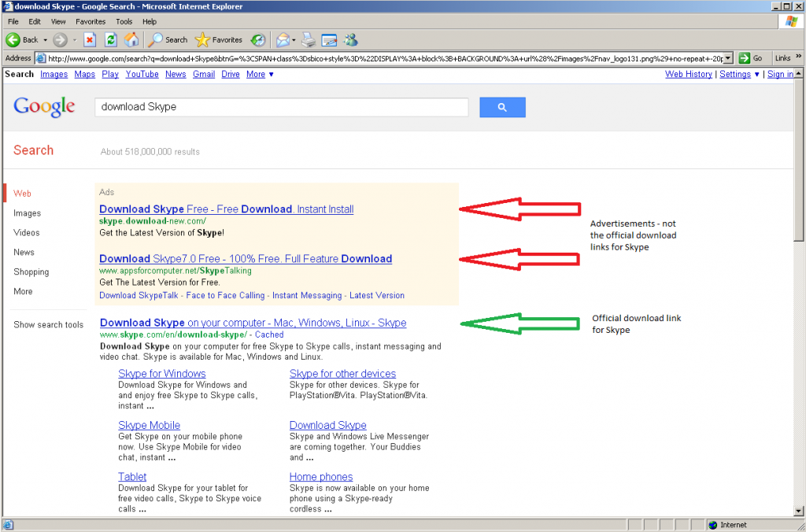806x532 pixels.
Task: Open the Maps link in Google top bar
Action: pos(85,74)
